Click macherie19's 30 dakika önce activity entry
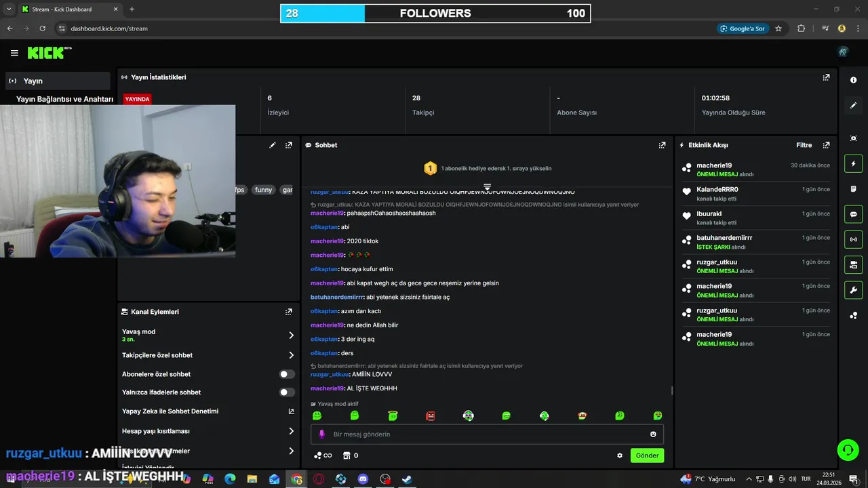 [x=756, y=169]
